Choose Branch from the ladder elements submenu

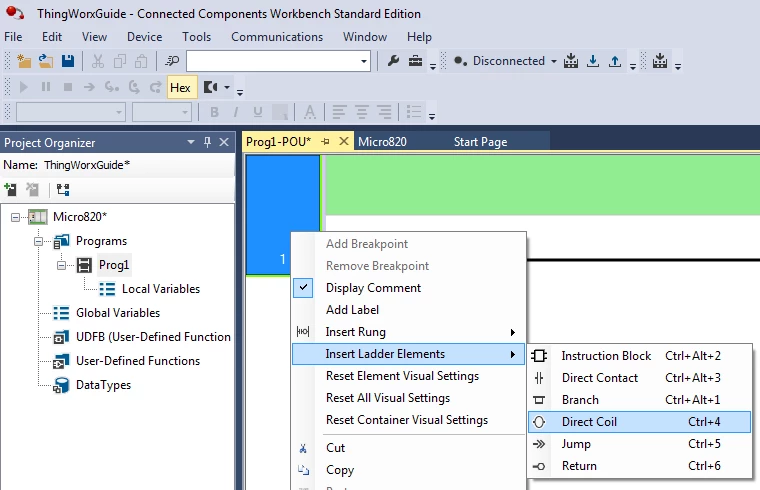pyautogui.click(x=639, y=400)
